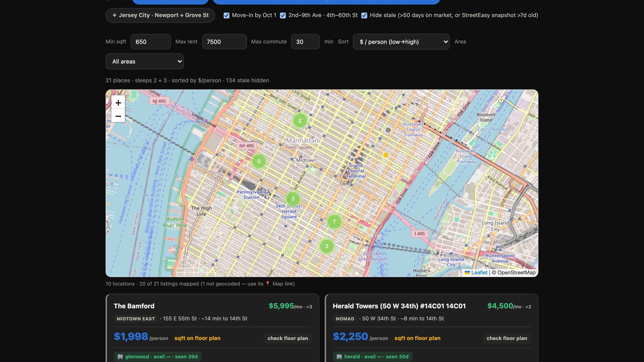Screen dimensions: 644x362
Task: Uncheck Hide stale listings checkbox
Action: tap(364, 15)
